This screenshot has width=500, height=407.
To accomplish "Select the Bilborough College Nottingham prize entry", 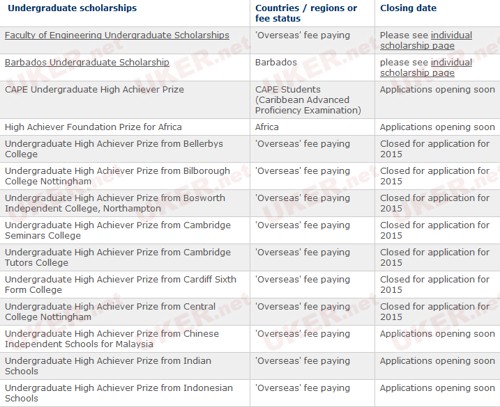I will point(117,176).
